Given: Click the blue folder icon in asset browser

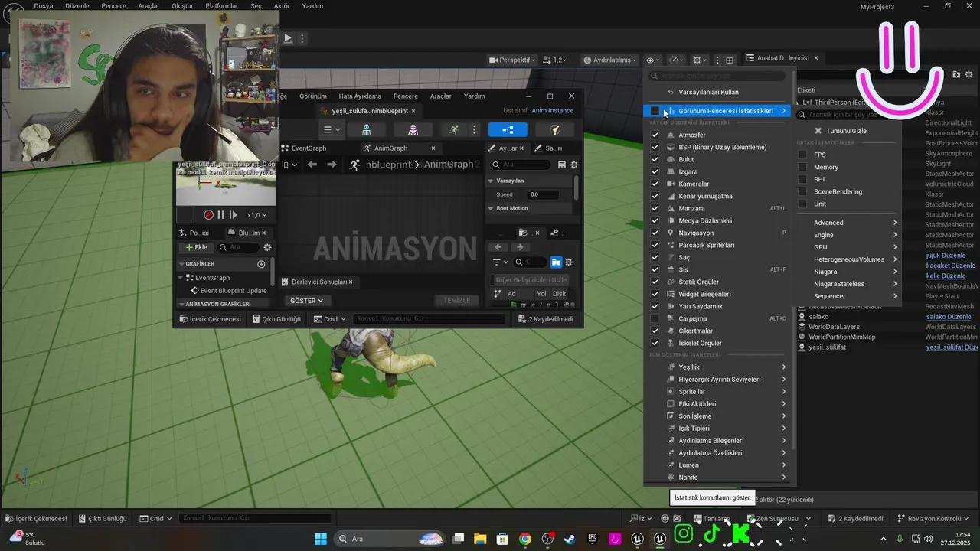Looking at the screenshot, I should (x=556, y=262).
